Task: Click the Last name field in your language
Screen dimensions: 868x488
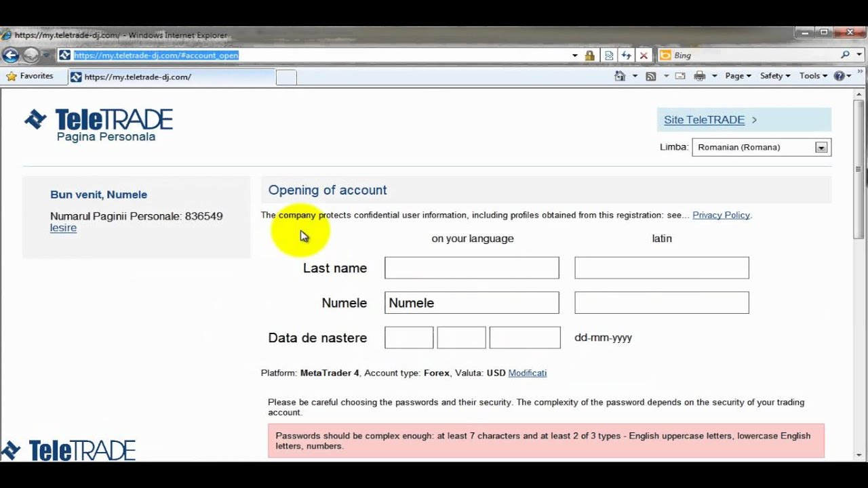Action: tap(472, 268)
